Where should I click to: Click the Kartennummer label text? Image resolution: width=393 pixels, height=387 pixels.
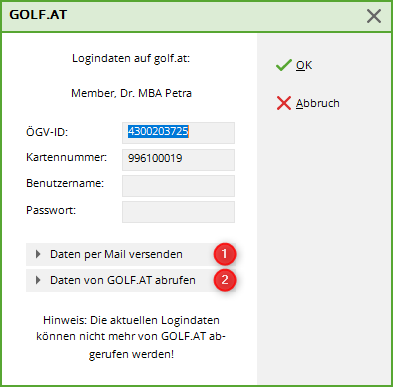coord(67,157)
